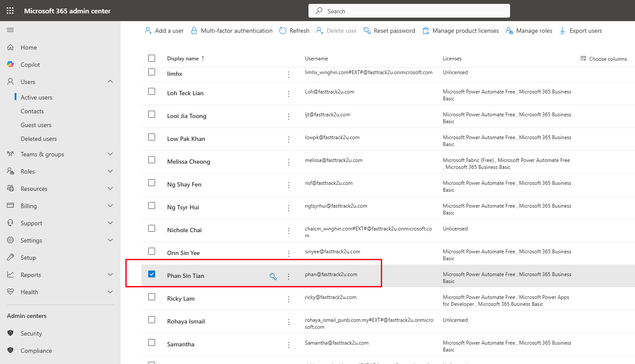The width and height of the screenshot is (635, 364).
Task: Open the app launcher waffle icon
Action: 10,11
